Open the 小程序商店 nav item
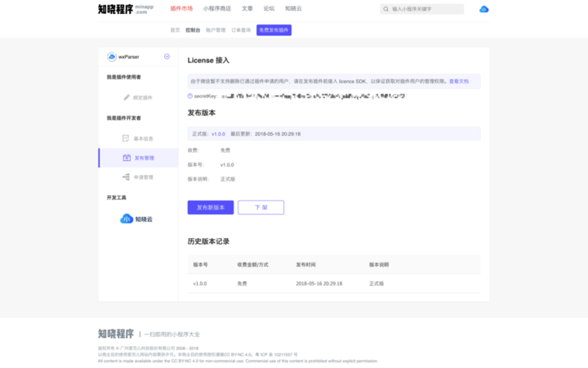Image resolution: width=588 pixels, height=368 pixels. coord(217,9)
